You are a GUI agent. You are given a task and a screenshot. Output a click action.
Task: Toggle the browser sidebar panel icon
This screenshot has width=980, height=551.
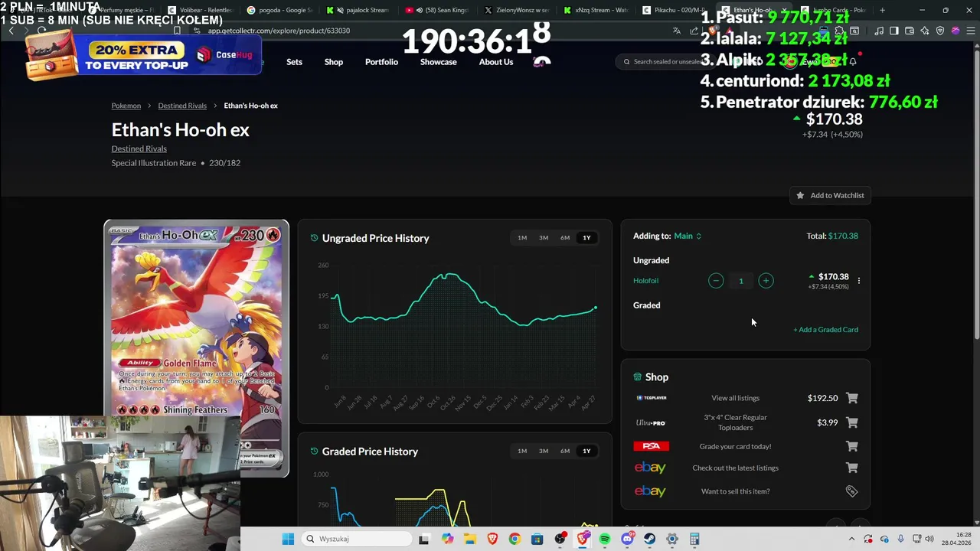(x=893, y=31)
